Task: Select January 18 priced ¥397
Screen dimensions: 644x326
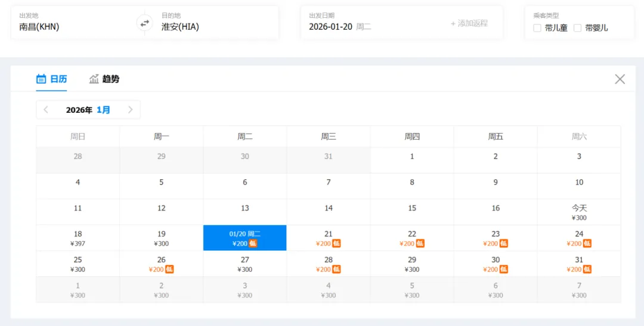Action: click(x=78, y=238)
